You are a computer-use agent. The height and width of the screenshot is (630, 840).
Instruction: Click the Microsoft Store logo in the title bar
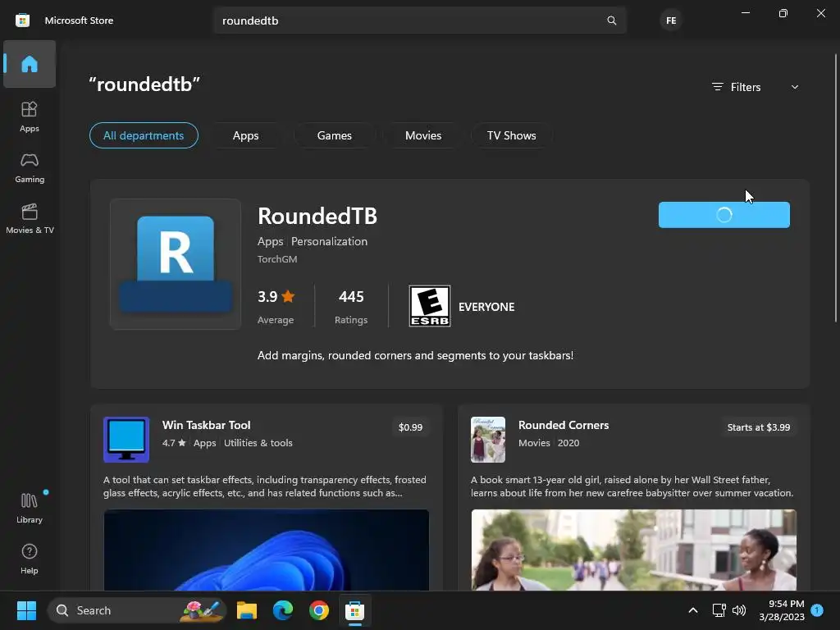(22, 21)
